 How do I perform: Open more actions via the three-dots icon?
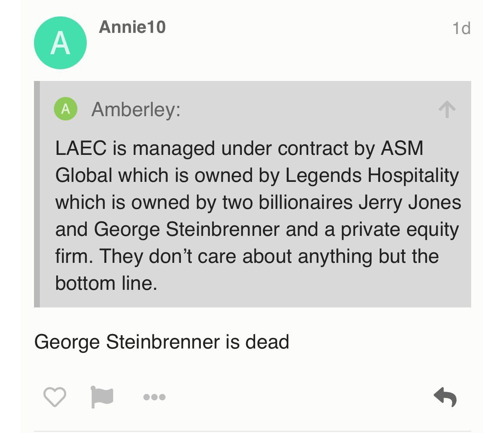coord(154,397)
